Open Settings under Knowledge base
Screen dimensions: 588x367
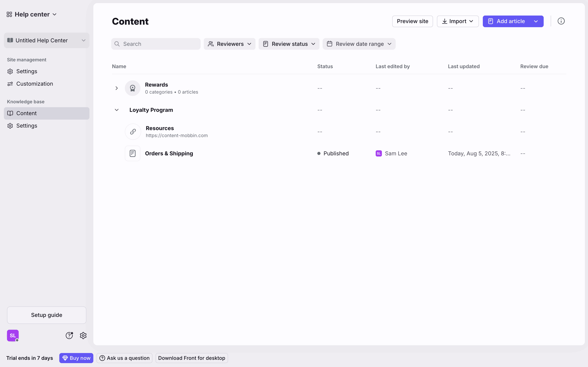pos(27,126)
